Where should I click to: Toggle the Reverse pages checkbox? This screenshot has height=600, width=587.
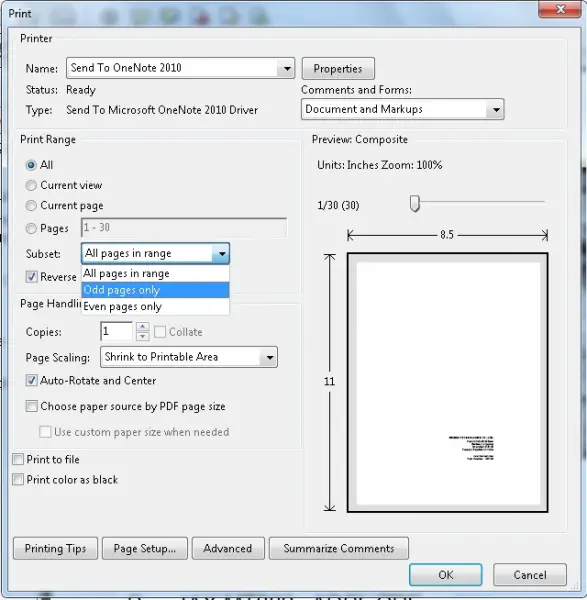click(32, 276)
